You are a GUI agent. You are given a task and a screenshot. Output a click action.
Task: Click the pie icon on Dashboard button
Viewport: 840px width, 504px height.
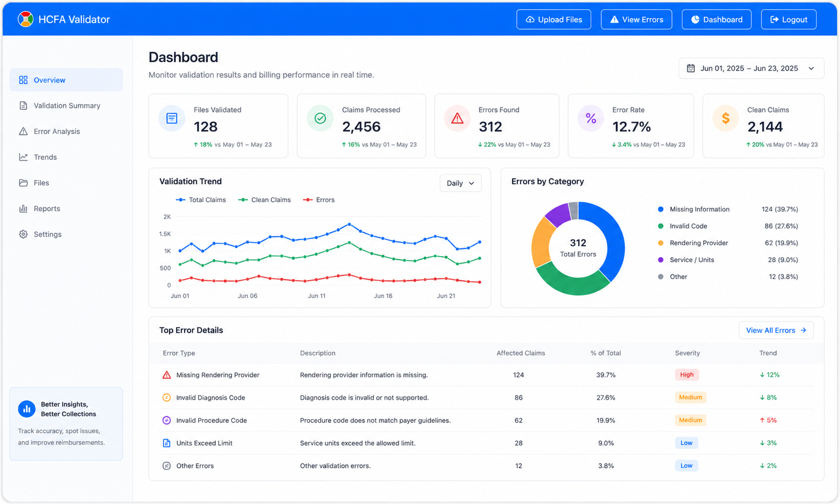point(695,20)
